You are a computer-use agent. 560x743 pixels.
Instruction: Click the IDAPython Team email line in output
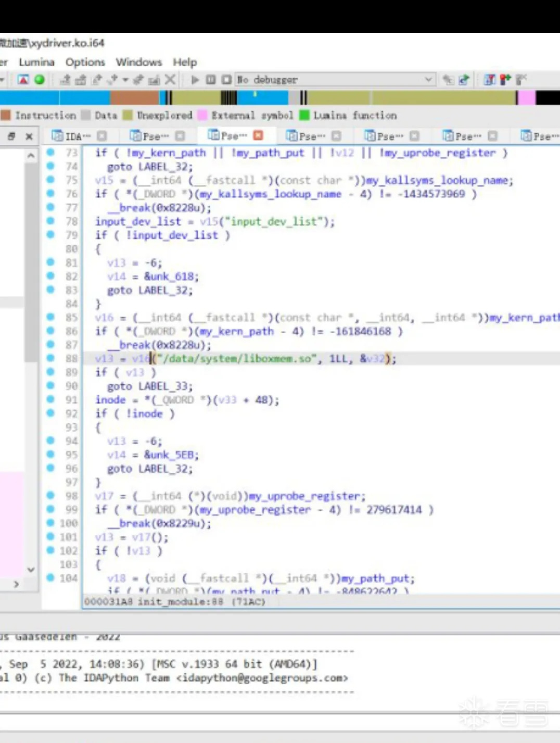[x=174, y=678]
